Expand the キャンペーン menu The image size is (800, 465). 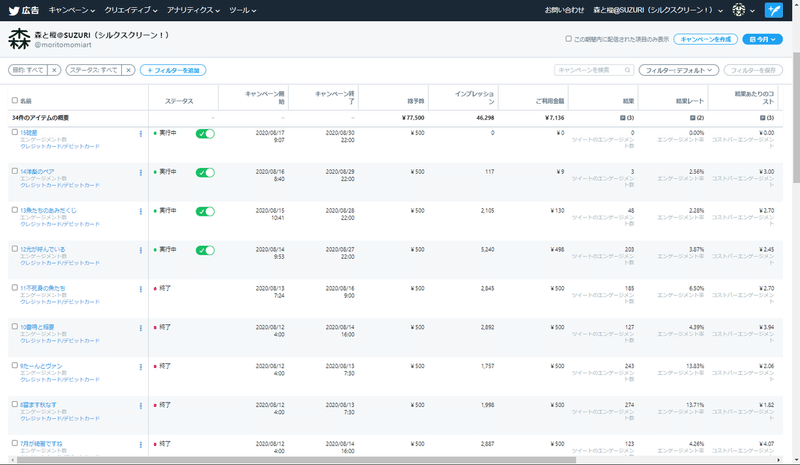click(x=71, y=10)
